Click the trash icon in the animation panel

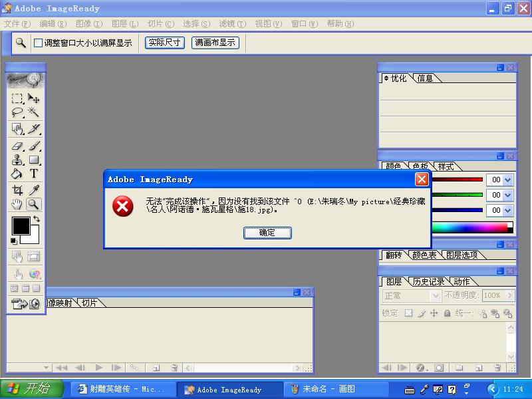point(174,368)
